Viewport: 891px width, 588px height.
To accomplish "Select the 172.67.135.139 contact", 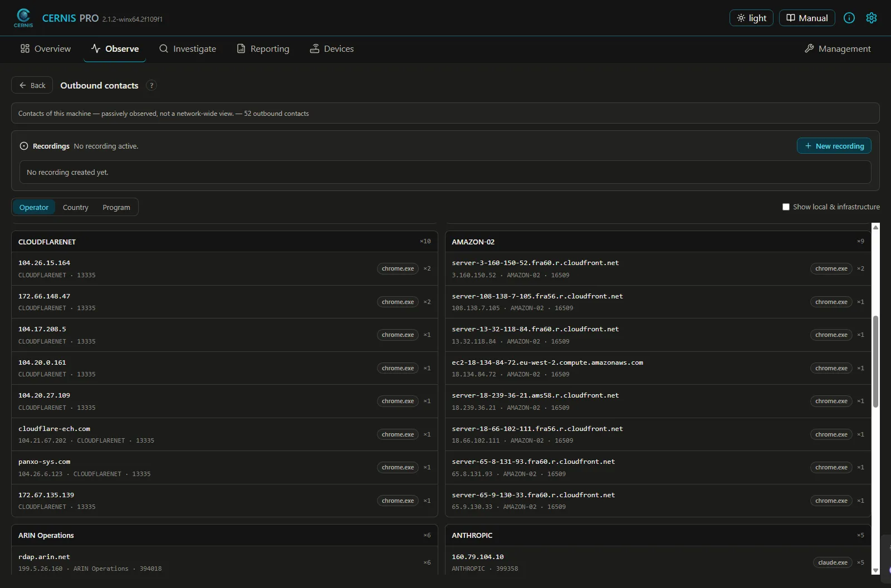I will [x=224, y=501].
